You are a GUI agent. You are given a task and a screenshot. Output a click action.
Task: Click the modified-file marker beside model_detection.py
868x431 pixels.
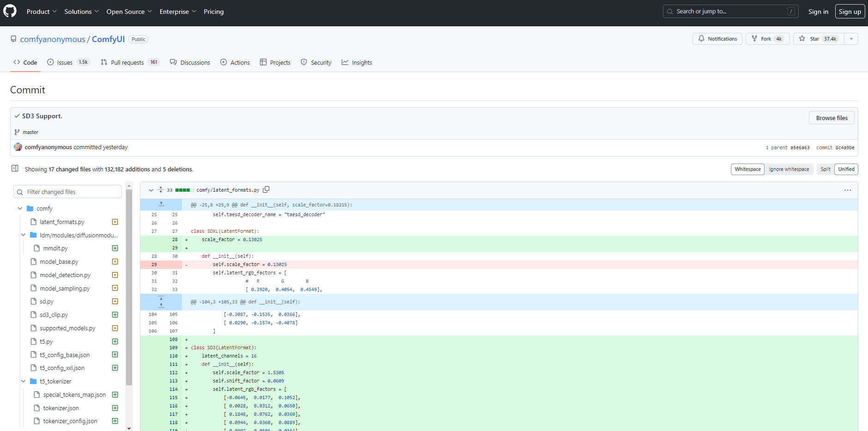tap(115, 275)
